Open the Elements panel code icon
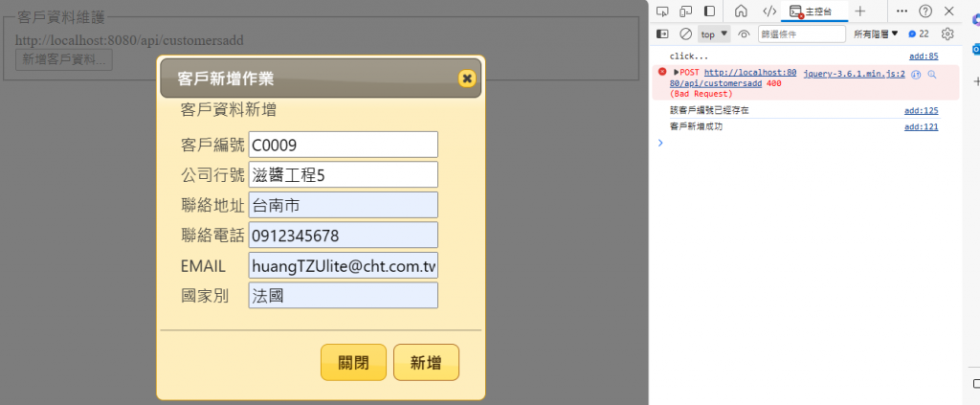 769,11
